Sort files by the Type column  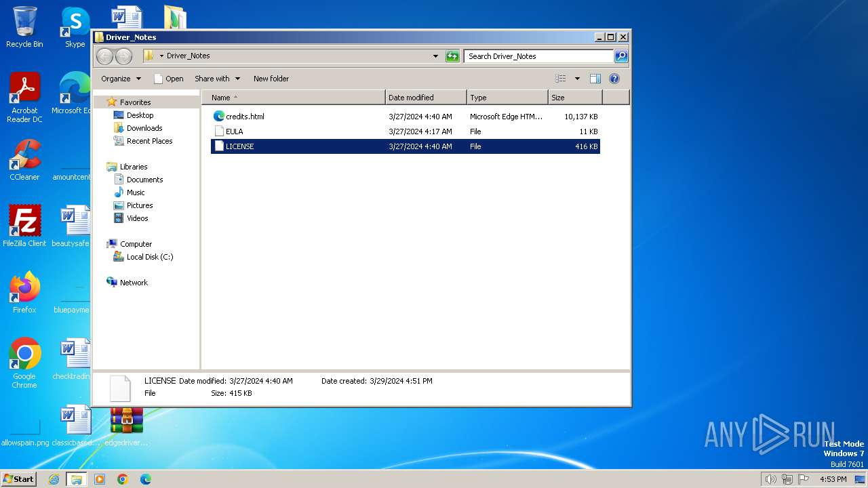point(507,98)
